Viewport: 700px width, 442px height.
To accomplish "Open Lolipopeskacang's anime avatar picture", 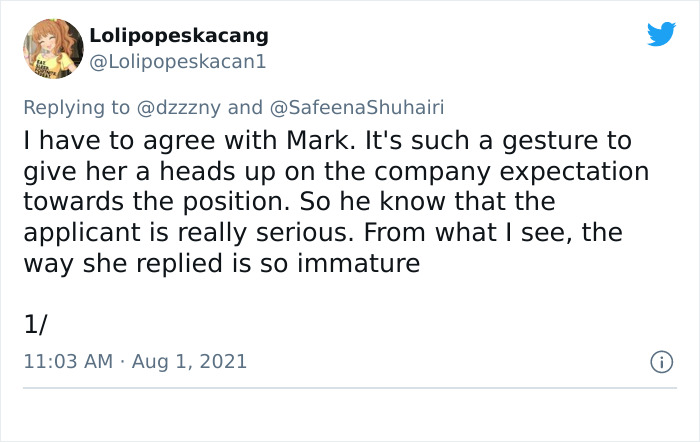I will 53,49.
